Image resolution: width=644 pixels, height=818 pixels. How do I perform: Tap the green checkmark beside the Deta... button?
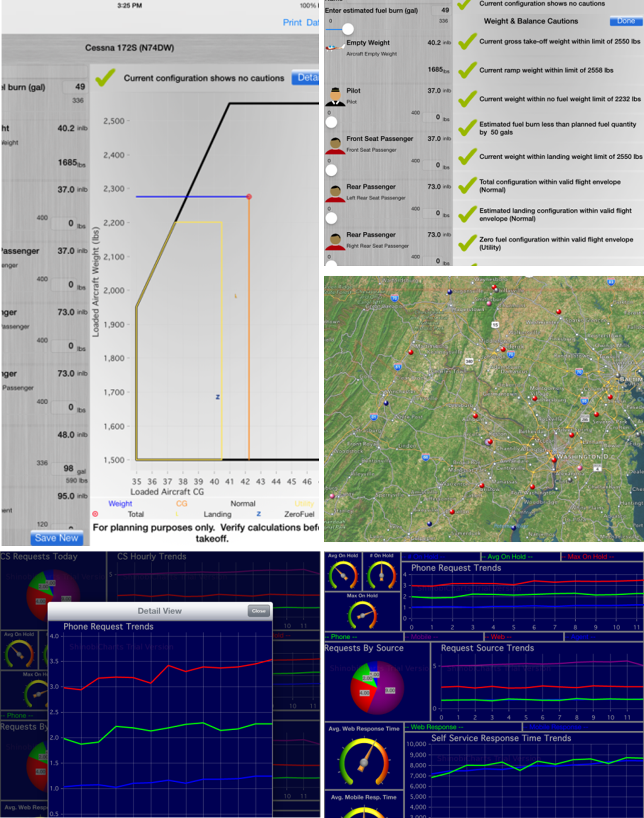[105, 77]
